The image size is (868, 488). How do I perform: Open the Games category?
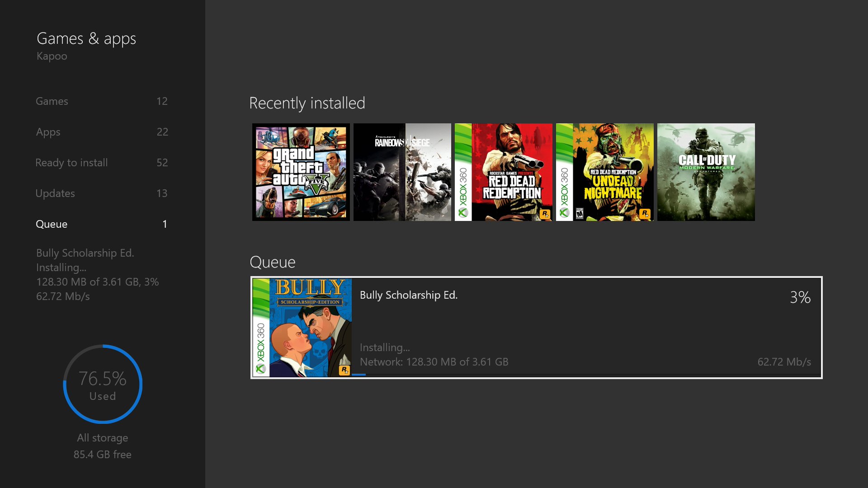tap(102, 101)
